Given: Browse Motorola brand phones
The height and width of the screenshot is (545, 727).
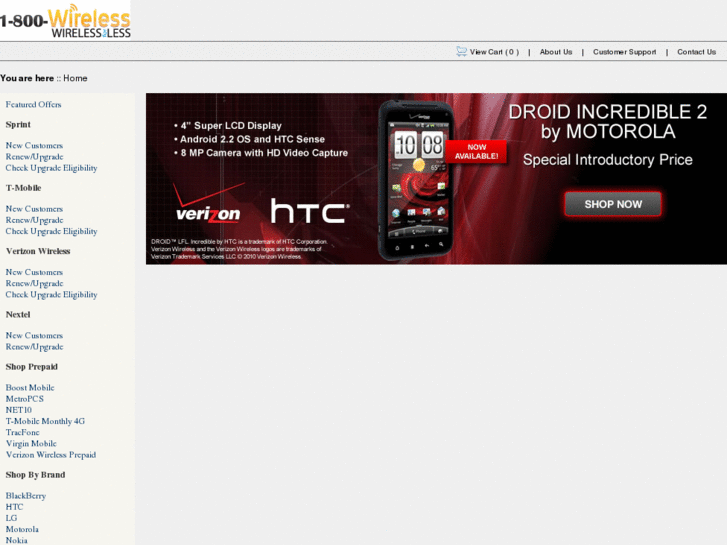Looking at the screenshot, I should click(22, 529).
